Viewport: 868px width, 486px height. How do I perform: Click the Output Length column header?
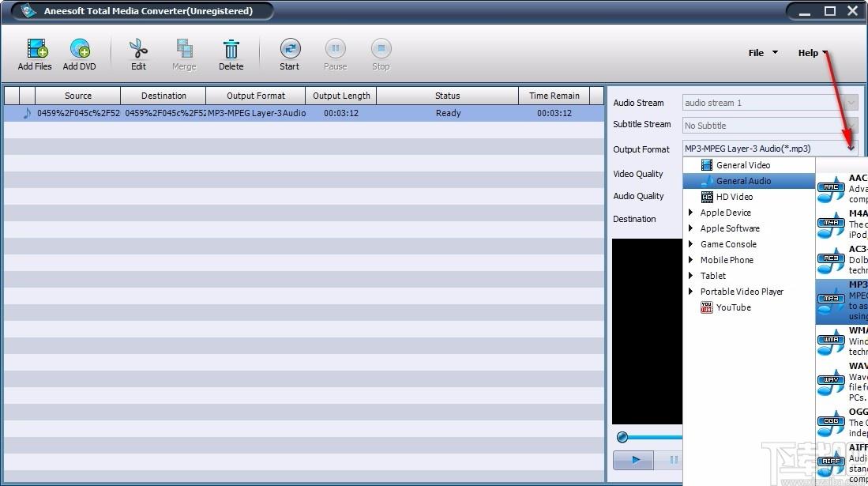point(341,96)
